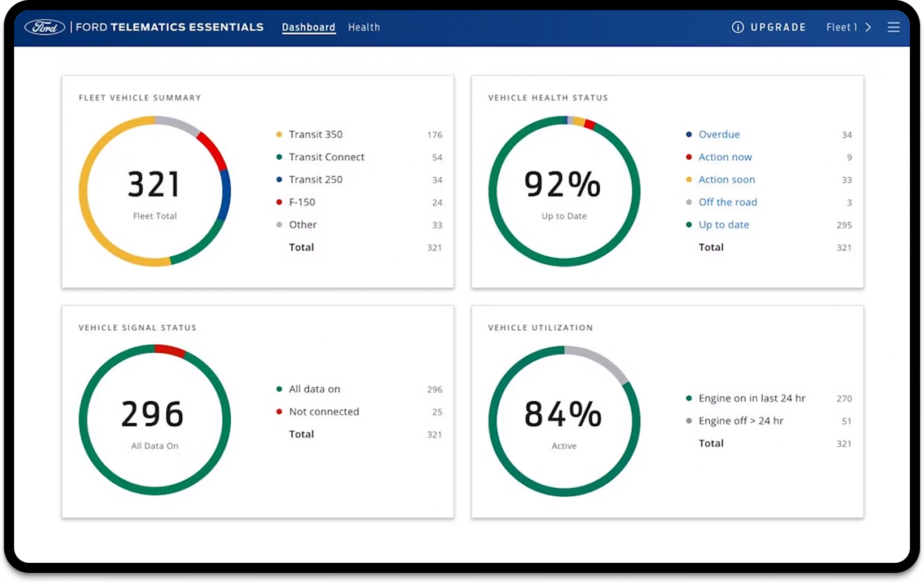Expand the Fleet 1 chevron arrow
The image size is (924, 582).
point(868,27)
